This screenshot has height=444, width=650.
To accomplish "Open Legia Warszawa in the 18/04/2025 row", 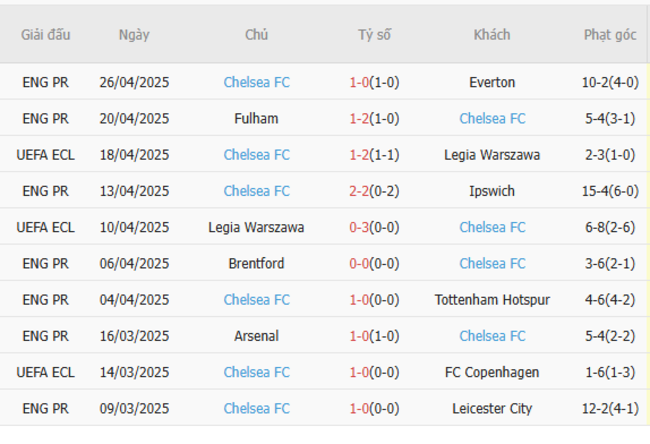I will 492,155.
